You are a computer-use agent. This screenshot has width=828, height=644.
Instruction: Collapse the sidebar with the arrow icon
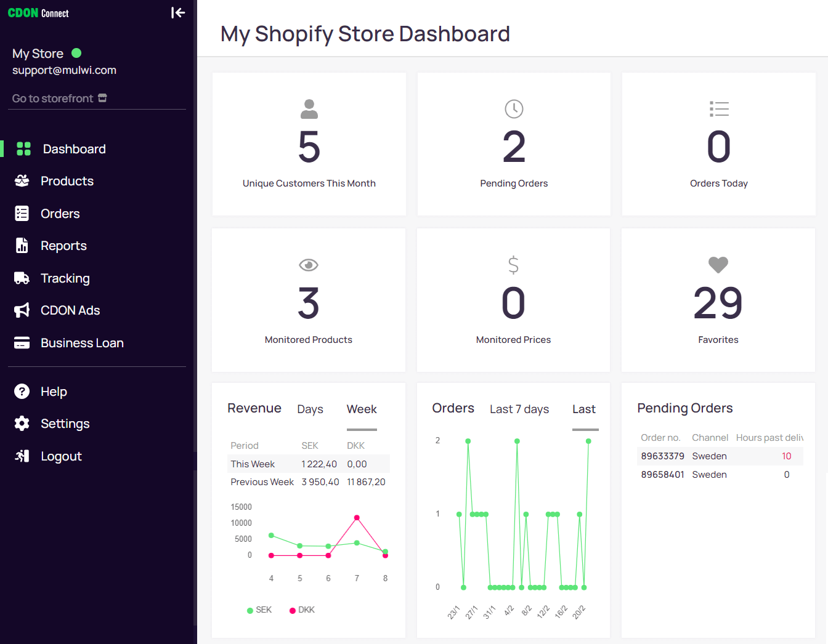coord(178,13)
